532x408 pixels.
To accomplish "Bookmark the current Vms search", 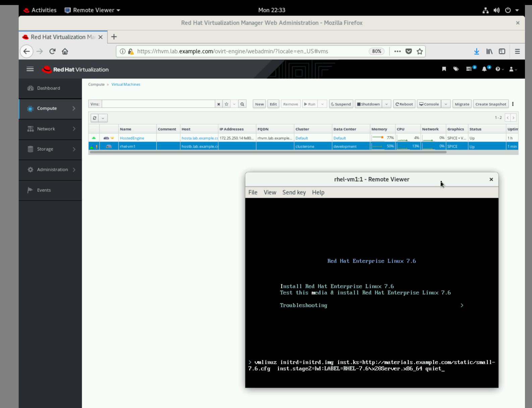I will point(226,104).
